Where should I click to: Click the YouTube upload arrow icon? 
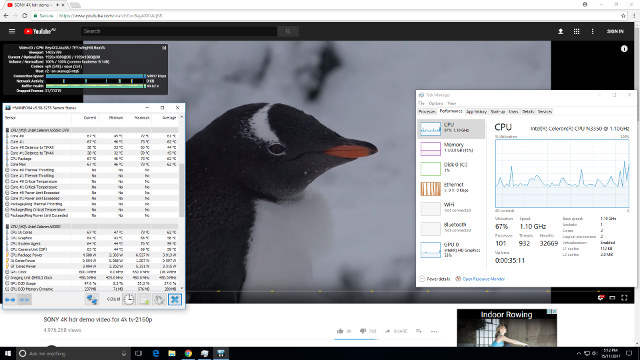click(560, 31)
